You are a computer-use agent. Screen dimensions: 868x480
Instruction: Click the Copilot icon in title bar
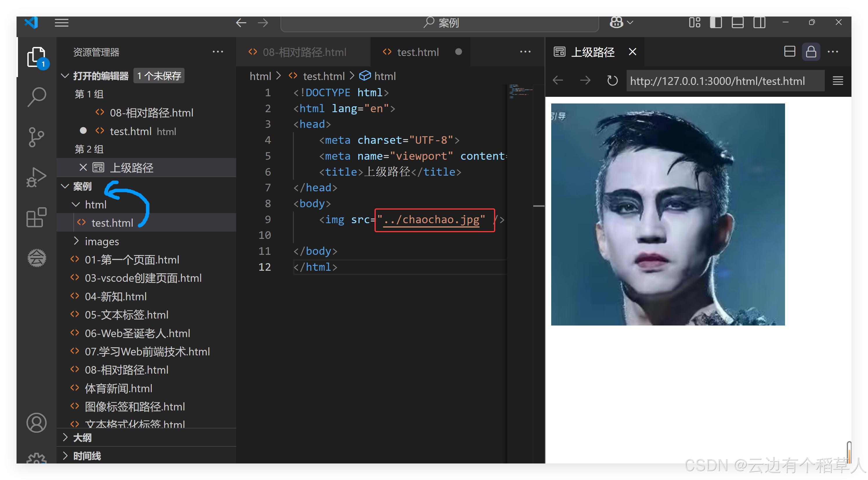coord(616,23)
